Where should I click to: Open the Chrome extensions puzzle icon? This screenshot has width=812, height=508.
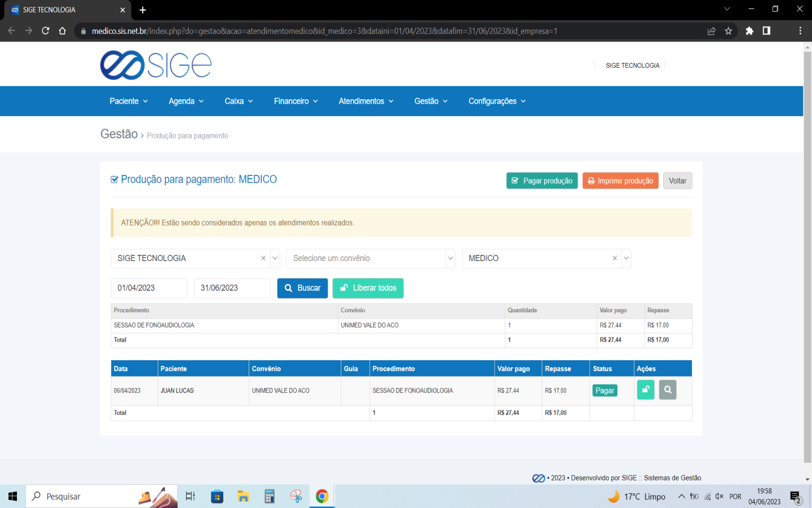(749, 31)
